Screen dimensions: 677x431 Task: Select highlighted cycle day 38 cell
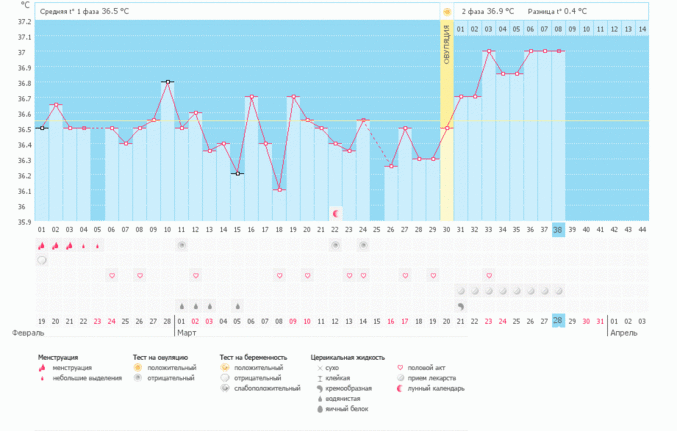(x=558, y=229)
